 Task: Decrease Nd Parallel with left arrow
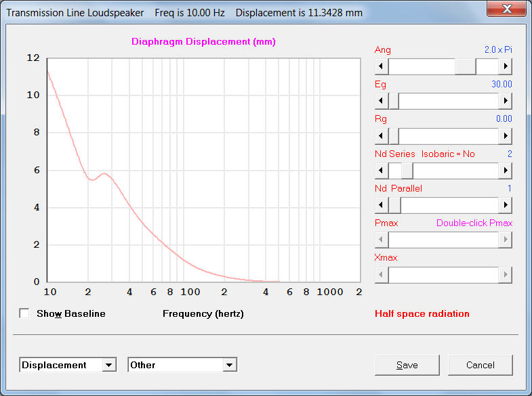point(382,205)
